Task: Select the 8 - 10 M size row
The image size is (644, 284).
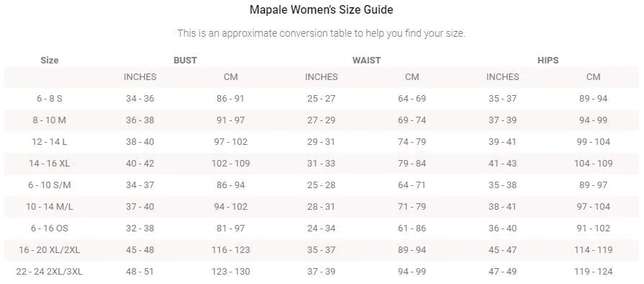Action: (322, 120)
